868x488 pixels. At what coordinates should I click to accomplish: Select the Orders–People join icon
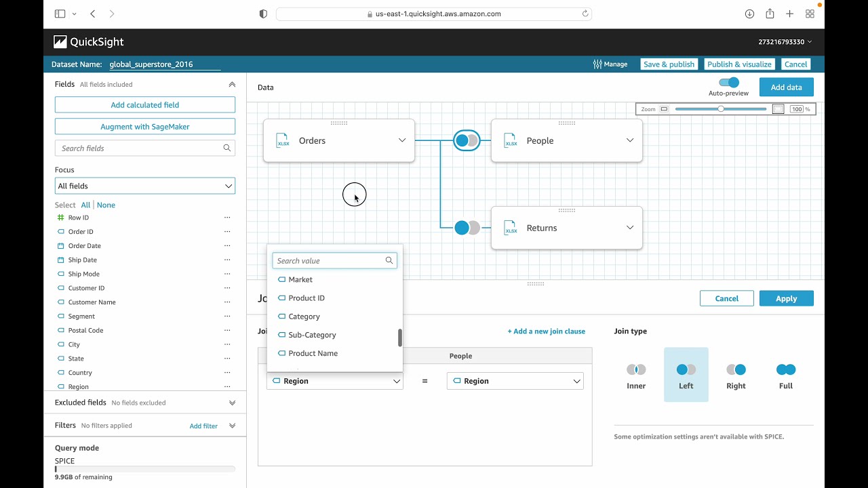[467, 140]
